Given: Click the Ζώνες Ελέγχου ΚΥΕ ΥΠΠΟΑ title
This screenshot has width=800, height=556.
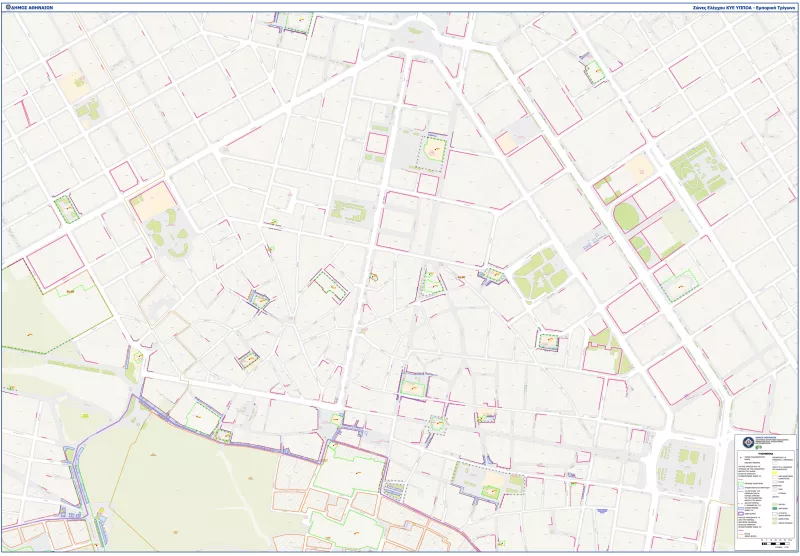Looking at the screenshot, I should pyautogui.click(x=738, y=6).
